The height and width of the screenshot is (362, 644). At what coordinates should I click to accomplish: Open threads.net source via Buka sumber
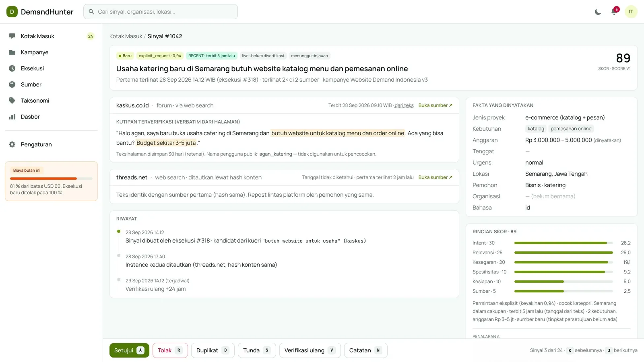pyautogui.click(x=436, y=177)
